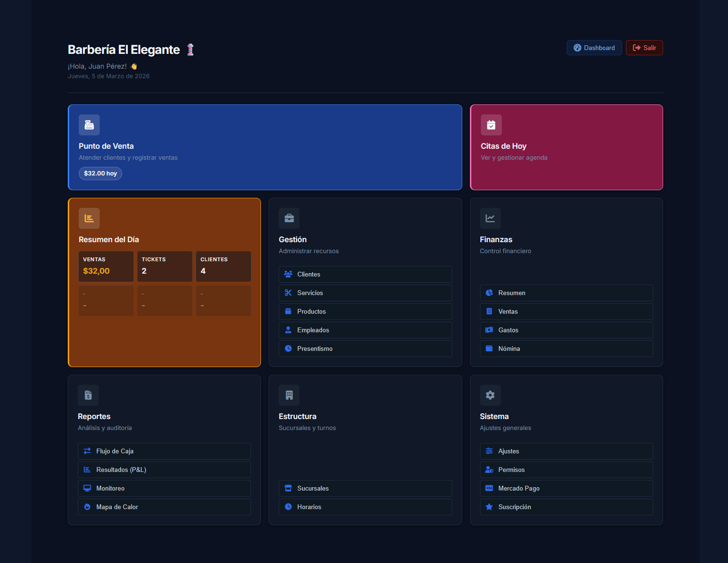Image resolution: width=728 pixels, height=563 pixels.
Task: Click the scissors icon next to Servicios
Action: click(288, 292)
